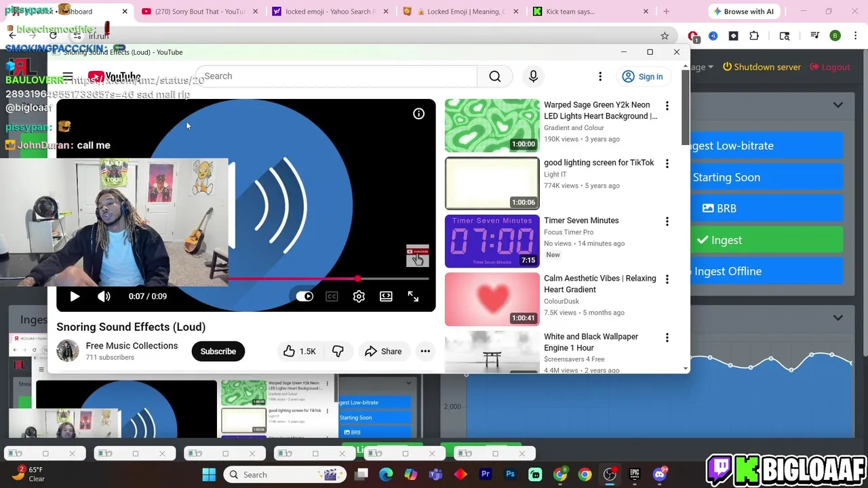Click the Sign in button on YouTube
The image size is (868, 488).
click(642, 77)
